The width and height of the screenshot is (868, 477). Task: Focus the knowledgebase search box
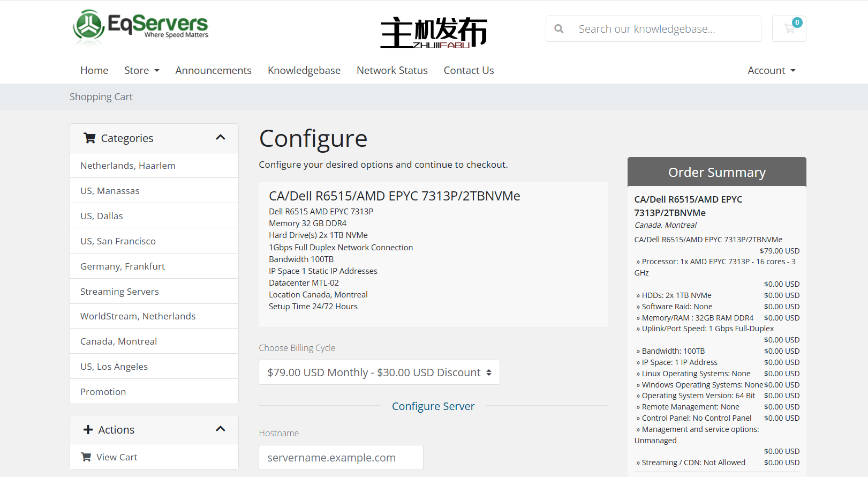tap(664, 29)
